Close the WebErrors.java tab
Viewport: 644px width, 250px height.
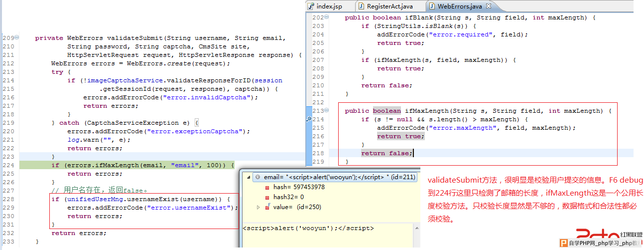click(x=489, y=6)
